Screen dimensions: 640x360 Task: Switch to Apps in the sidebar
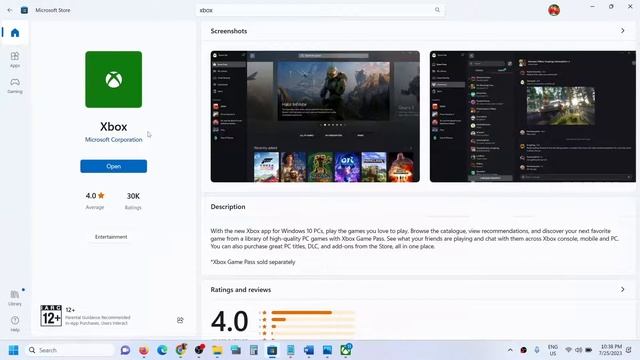coord(15,59)
